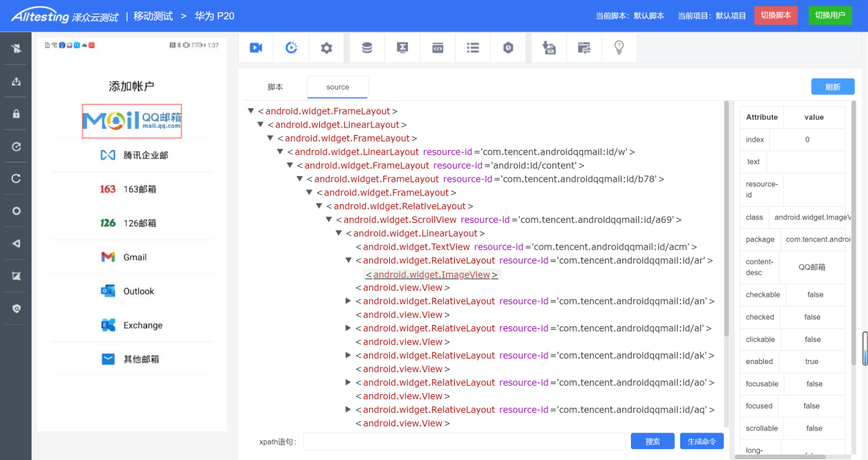Open the settings gear in toolbar
The height and width of the screenshot is (460, 868).
(326, 47)
